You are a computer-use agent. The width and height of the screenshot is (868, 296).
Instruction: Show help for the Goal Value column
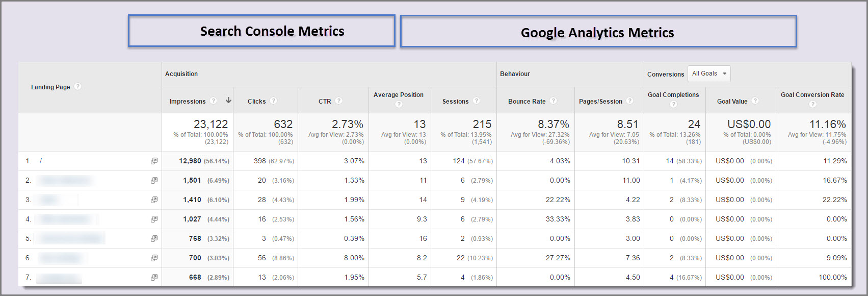[x=755, y=101]
